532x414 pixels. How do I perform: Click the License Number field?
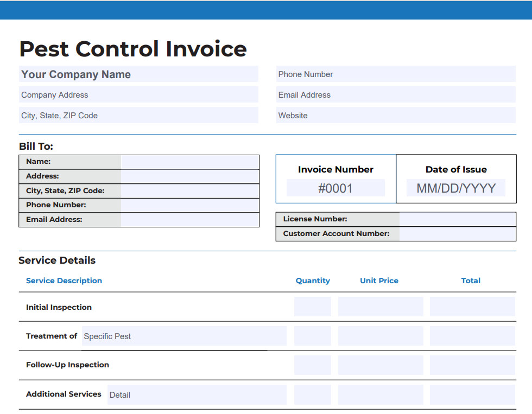(458, 219)
